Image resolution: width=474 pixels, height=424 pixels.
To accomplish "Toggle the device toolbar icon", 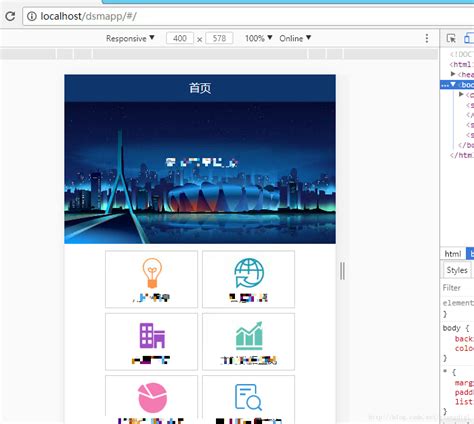I will pyautogui.click(x=469, y=38).
